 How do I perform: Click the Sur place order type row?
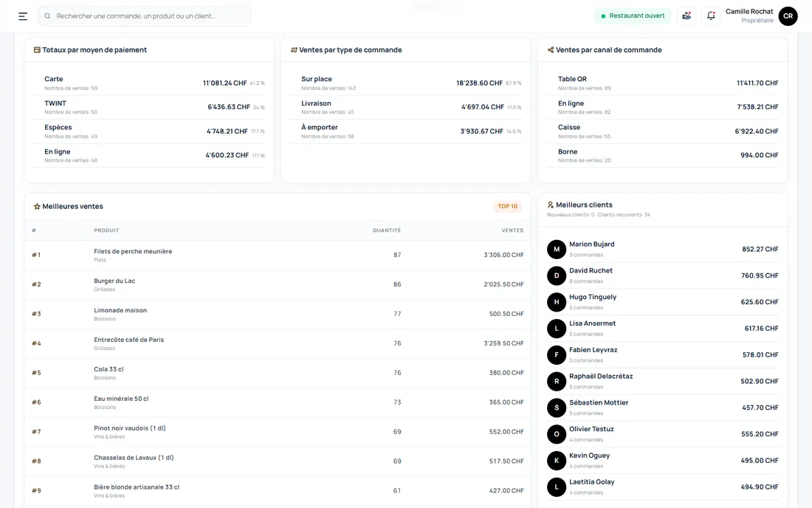click(x=406, y=83)
